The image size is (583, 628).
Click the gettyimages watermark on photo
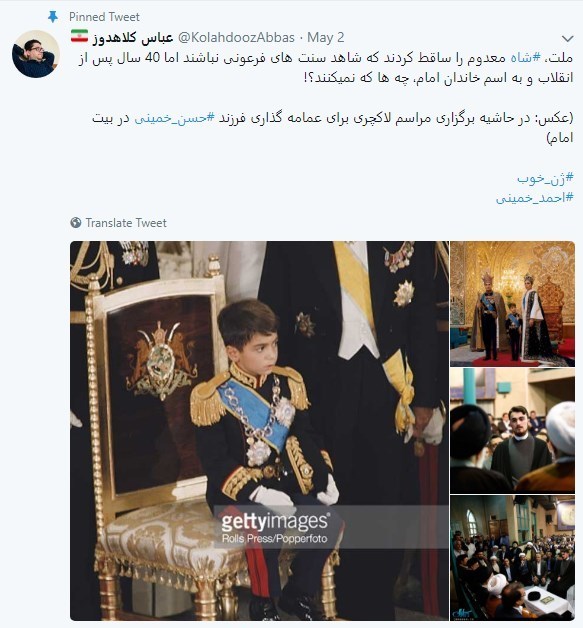point(275,527)
